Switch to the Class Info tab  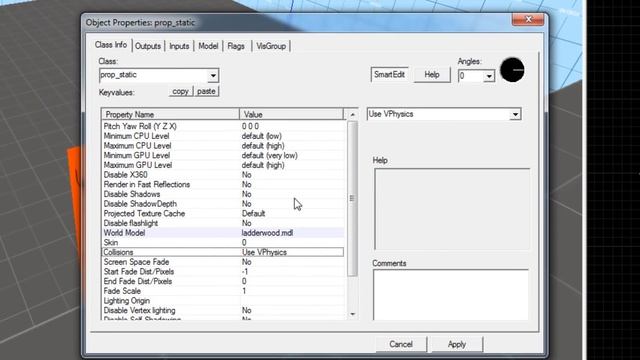point(111,45)
